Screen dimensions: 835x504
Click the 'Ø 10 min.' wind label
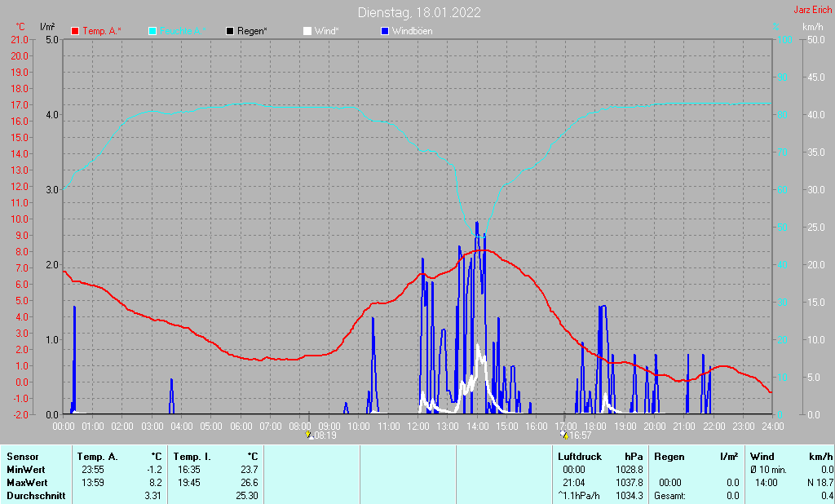coord(768,470)
